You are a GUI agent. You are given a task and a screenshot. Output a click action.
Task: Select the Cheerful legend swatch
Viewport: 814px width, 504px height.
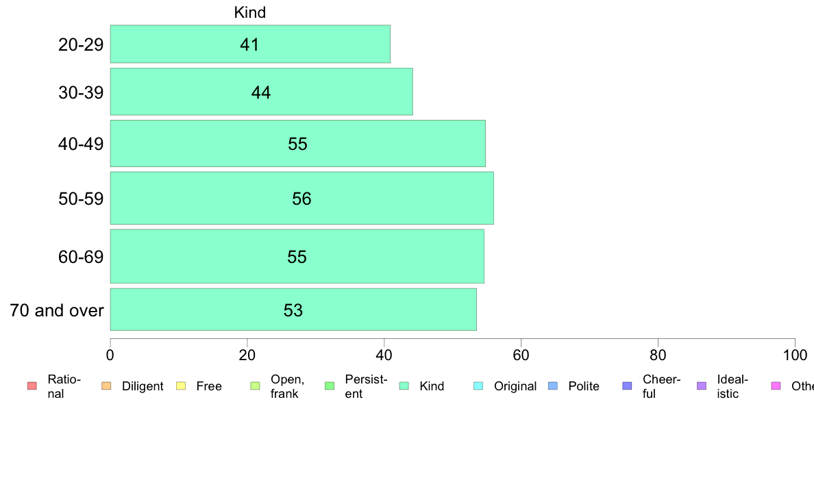[627, 386]
